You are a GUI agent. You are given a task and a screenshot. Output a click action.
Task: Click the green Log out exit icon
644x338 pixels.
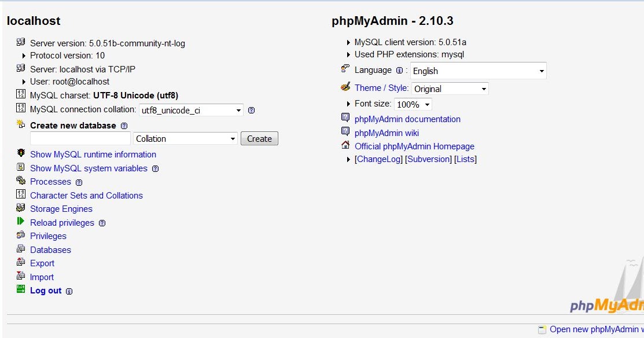(x=20, y=289)
